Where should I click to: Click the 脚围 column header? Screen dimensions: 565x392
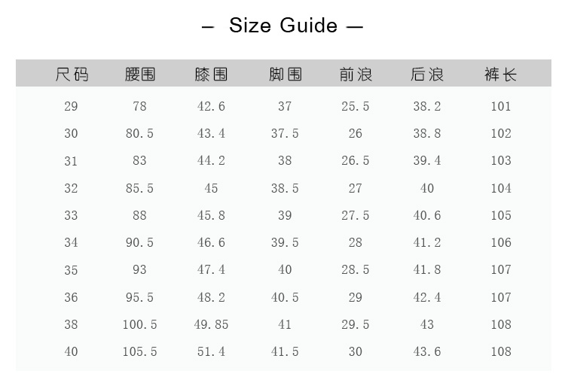point(285,74)
